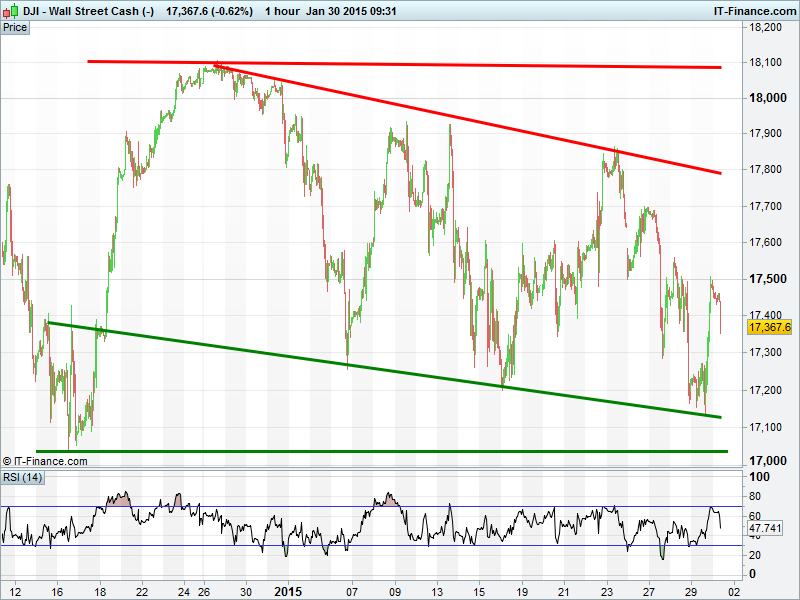Click the date label 02 on time axis
The image size is (800, 600).
(733, 592)
